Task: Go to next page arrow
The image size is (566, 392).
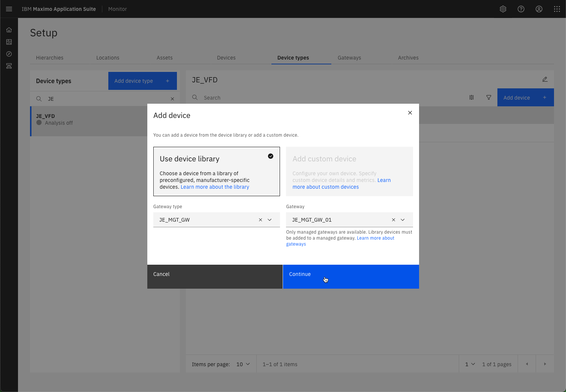Action: (545, 364)
